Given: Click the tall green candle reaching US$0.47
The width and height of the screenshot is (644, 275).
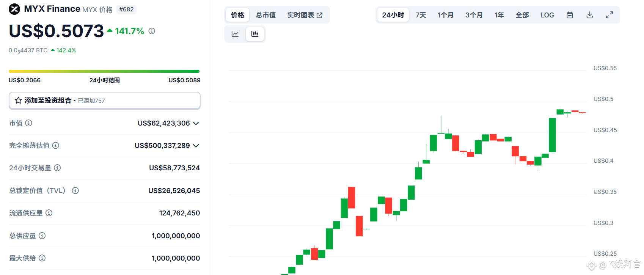Looking at the screenshot, I should [552, 135].
